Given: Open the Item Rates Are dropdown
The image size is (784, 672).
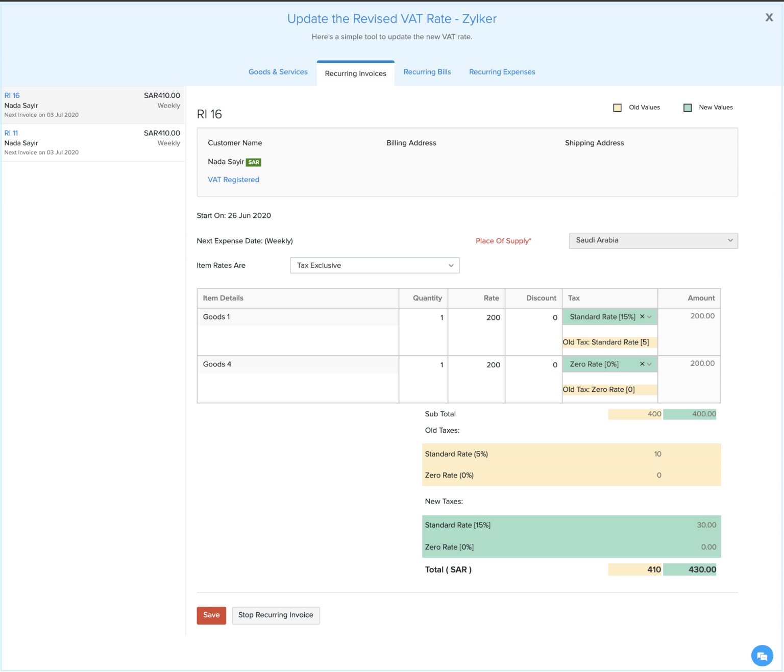Looking at the screenshot, I should click(x=374, y=265).
